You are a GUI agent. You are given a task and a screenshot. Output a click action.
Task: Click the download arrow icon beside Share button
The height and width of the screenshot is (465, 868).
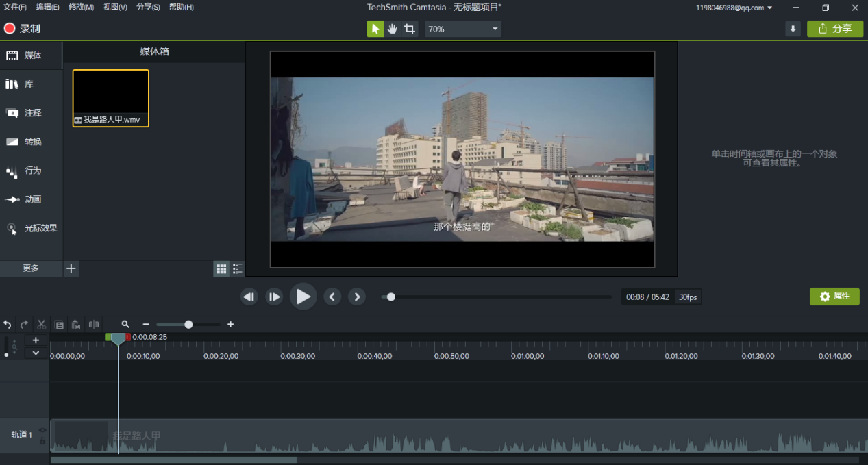(793, 29)
